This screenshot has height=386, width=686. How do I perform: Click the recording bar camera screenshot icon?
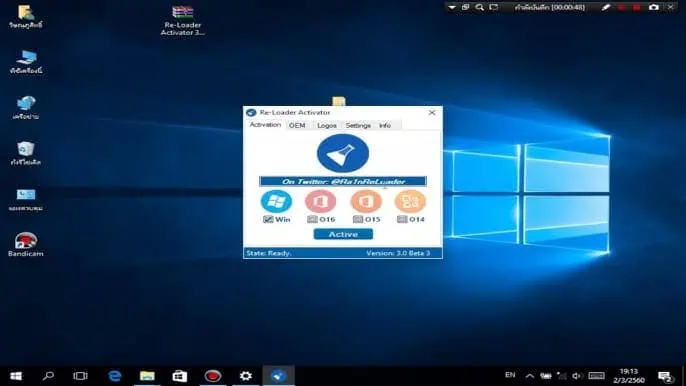[654, 7]
